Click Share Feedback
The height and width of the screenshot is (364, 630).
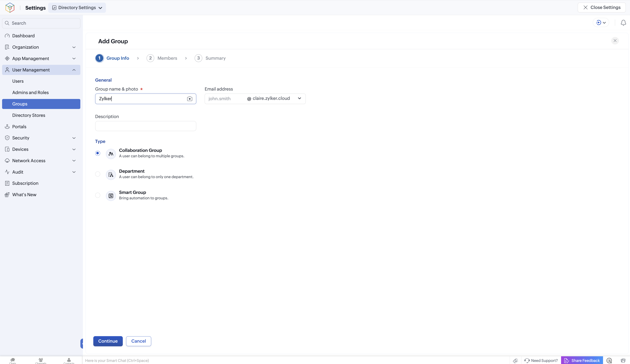(x=582, y=360)
